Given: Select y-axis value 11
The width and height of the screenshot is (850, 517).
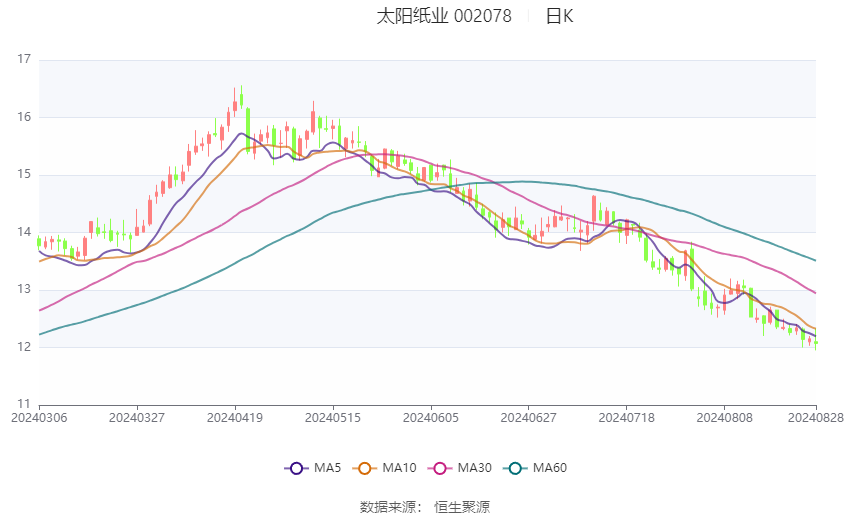Looking at the screenshot, I should coord(24,404).
